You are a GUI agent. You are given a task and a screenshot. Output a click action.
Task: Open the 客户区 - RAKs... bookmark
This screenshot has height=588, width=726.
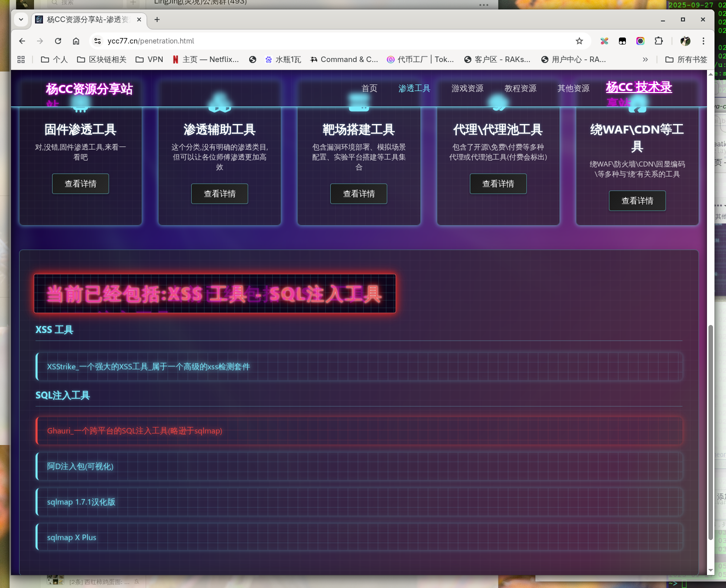[497, 59]
